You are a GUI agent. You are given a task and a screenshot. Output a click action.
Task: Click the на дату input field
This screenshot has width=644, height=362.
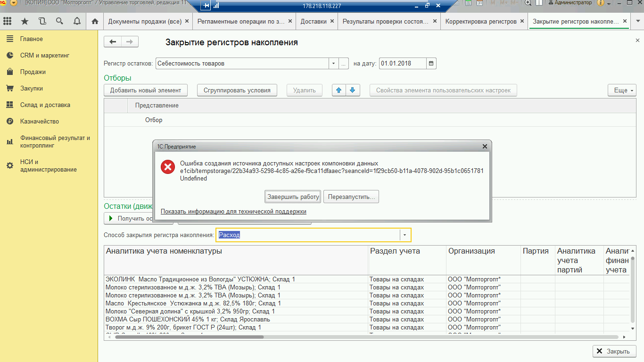(x=403, y=63)
